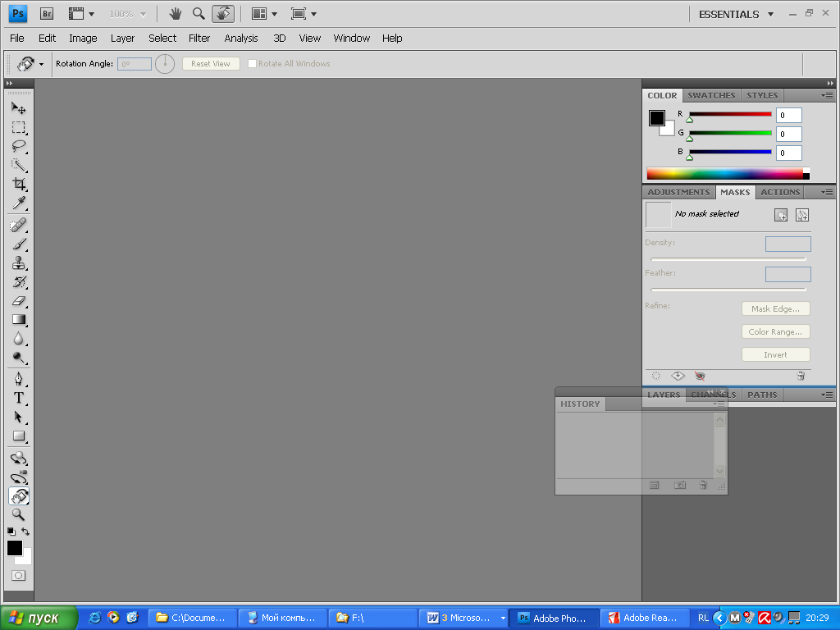Switch to the Adjustments tab
This screenshot has height=630, width=840.
(x=678, y=192)
